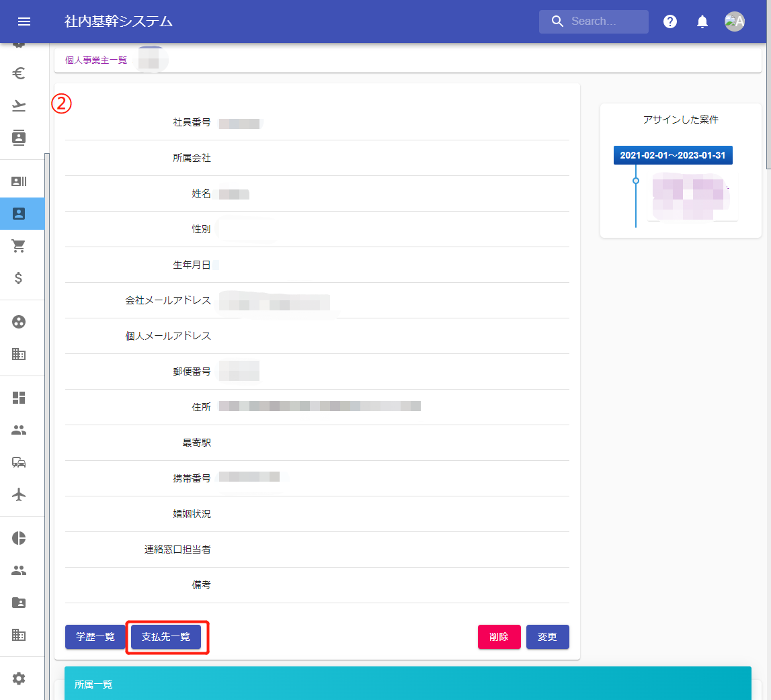Screen dimensions: 771x700
Task: Click the shopping cart sidebar icon
Action: coord(19,246)
